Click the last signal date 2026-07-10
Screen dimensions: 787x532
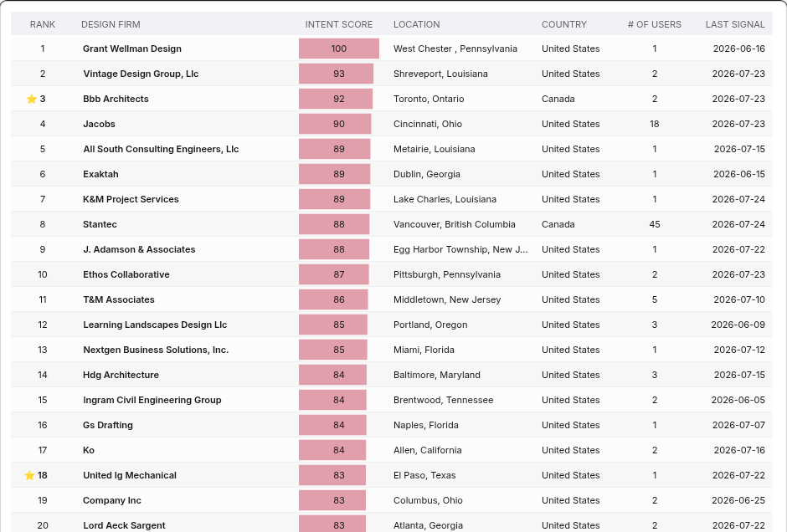point(739,299)
